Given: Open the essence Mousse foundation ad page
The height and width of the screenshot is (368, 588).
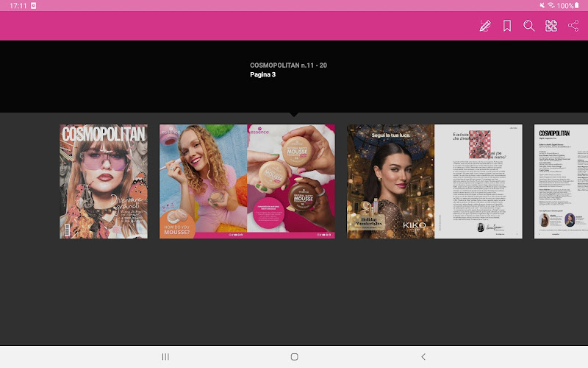Looking at the screenshot, I should (x=291, y=181).
